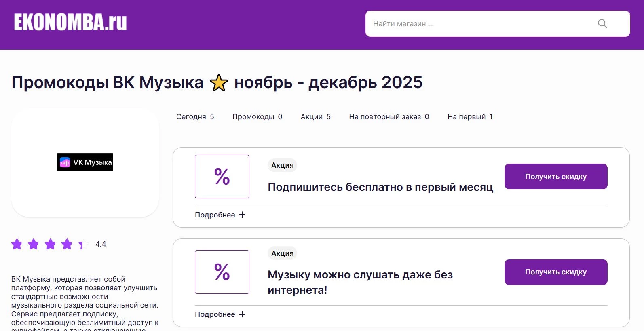The image size is (644, 331).
Task: Open the Музыку можно слушать даже без интернета title
Action: click(x=360, y=282)
